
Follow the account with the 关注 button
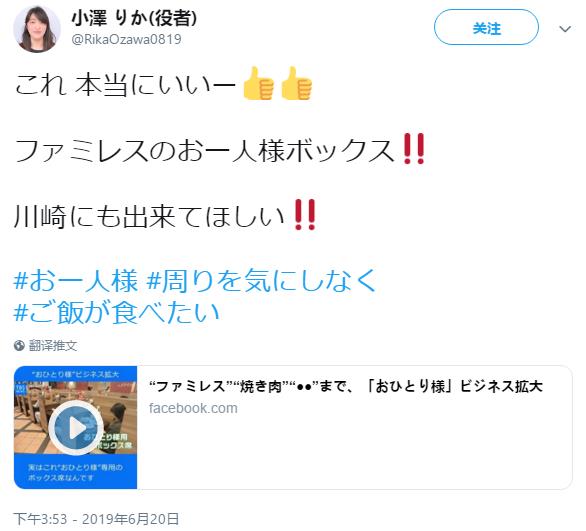pos(486,28)
